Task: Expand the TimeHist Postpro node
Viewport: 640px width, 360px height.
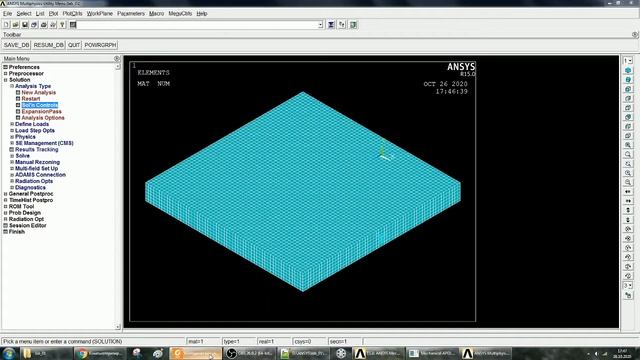Action: 6,200
